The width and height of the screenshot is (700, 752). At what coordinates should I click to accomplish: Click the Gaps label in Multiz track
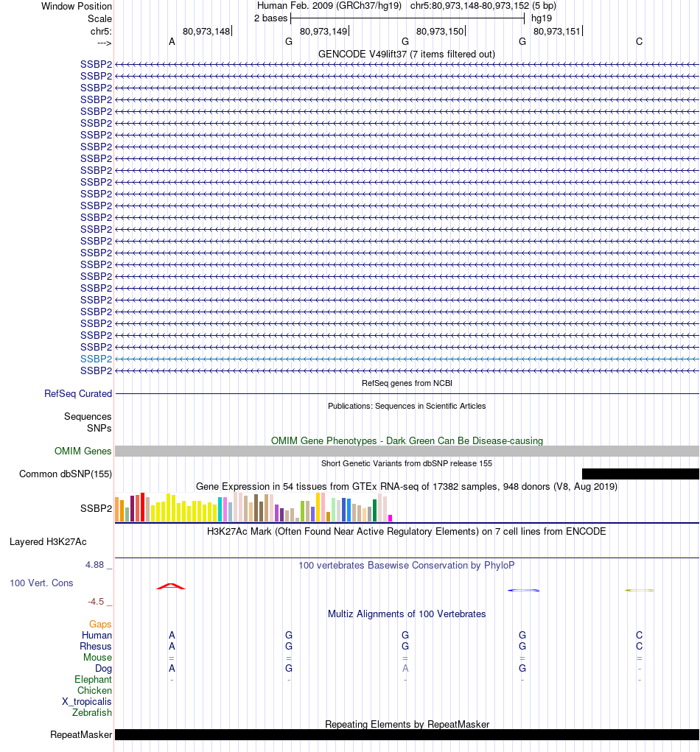tap(99, 624)
